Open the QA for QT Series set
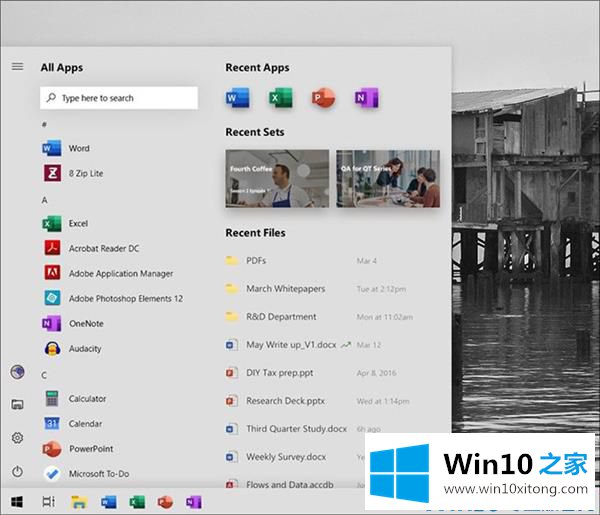The height and width of the screenshot is (515, 600). 388,179
